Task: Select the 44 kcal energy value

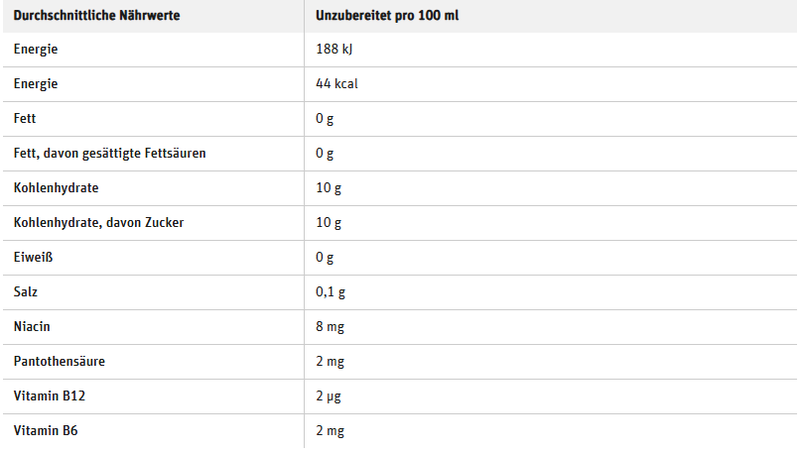Action: [x=336, y=84]
